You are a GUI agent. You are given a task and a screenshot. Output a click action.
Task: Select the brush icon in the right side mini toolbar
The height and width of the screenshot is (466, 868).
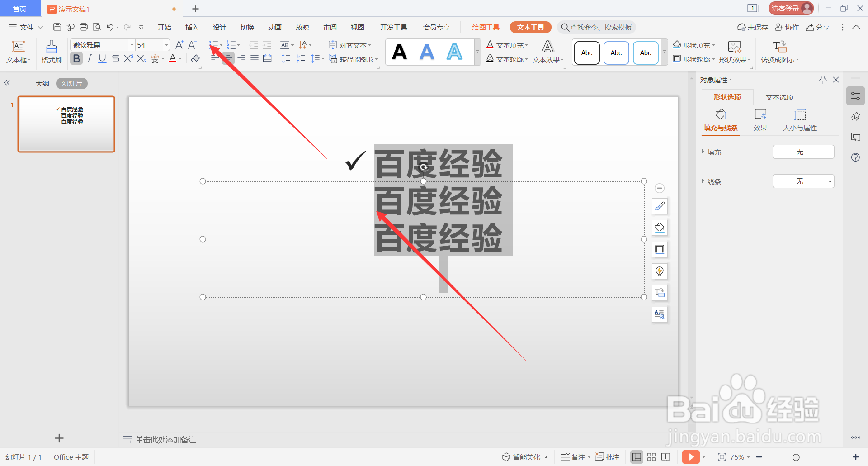(660, 206)
